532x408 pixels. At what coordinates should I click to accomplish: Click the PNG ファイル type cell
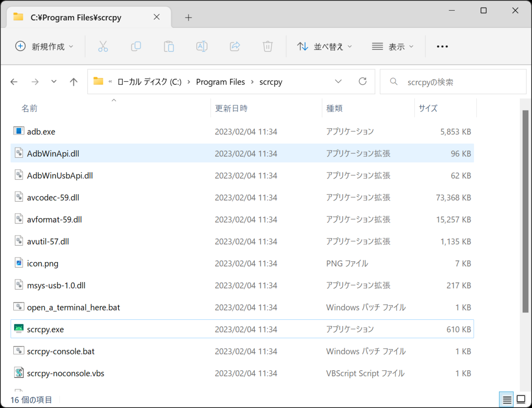tap(347, 263)
